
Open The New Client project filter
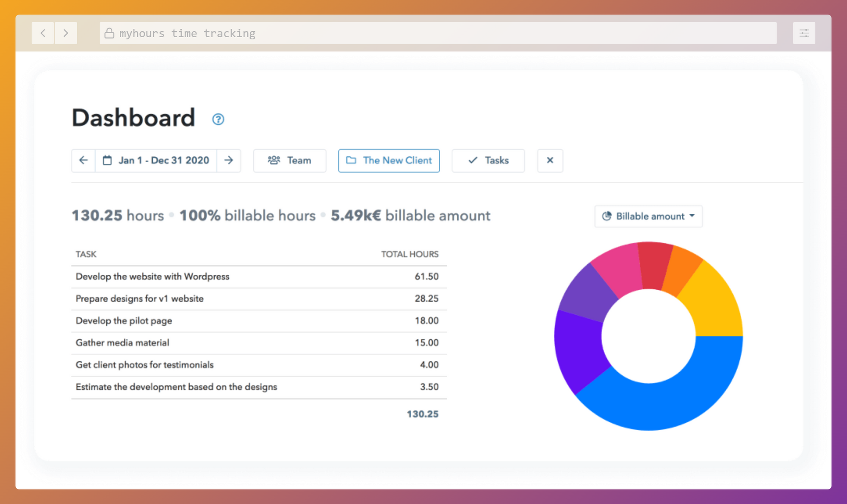(389, 161)
